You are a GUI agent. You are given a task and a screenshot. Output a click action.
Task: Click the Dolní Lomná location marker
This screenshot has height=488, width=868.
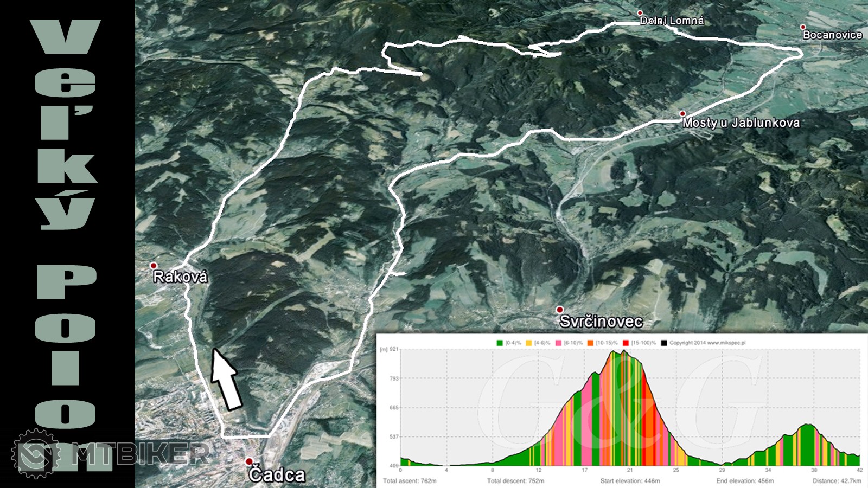click(640, 13)
